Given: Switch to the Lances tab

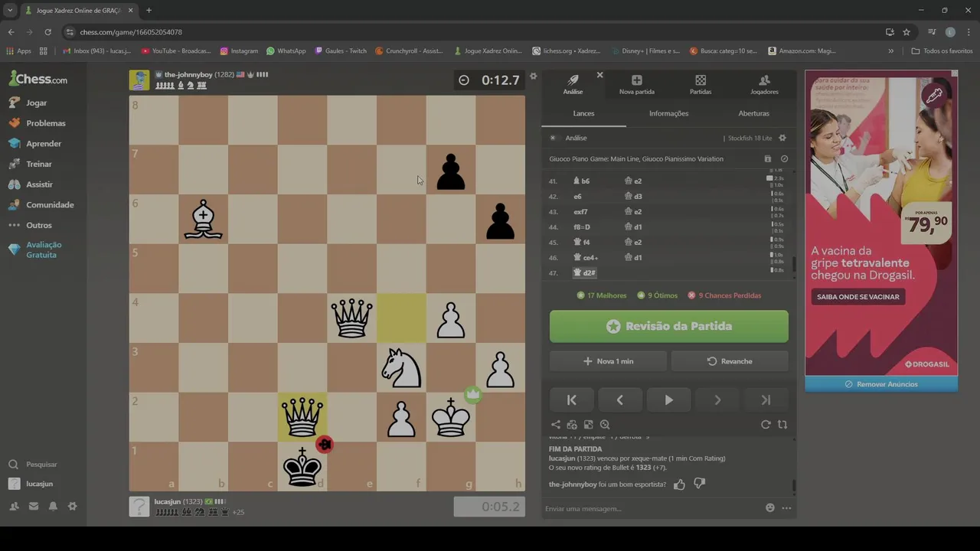Looking at the screenshot, I should coord(583,113).
